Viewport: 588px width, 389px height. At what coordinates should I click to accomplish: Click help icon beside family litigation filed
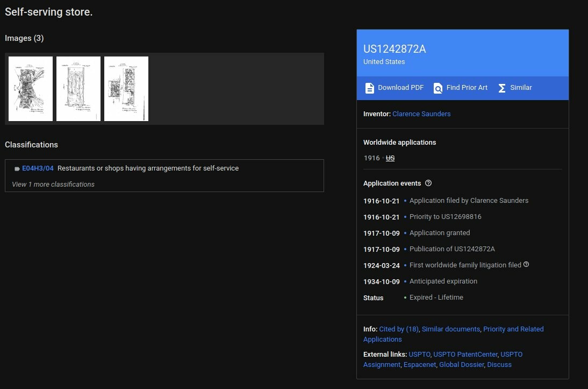(526, 264)
